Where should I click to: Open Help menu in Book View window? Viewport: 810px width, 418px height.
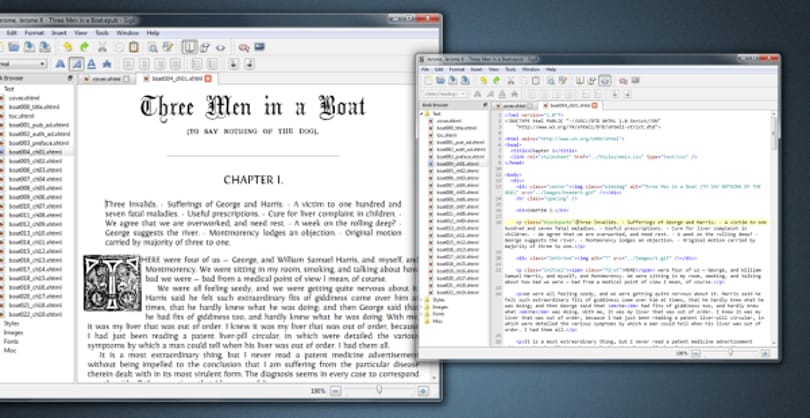[153, 33]
